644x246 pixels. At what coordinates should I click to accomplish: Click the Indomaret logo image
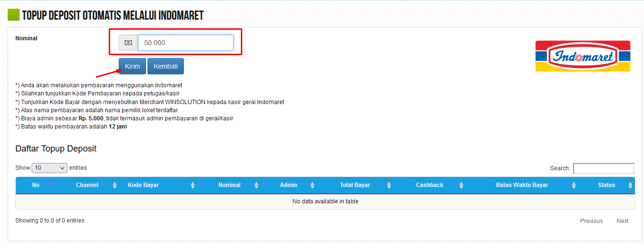coord(583,56)
